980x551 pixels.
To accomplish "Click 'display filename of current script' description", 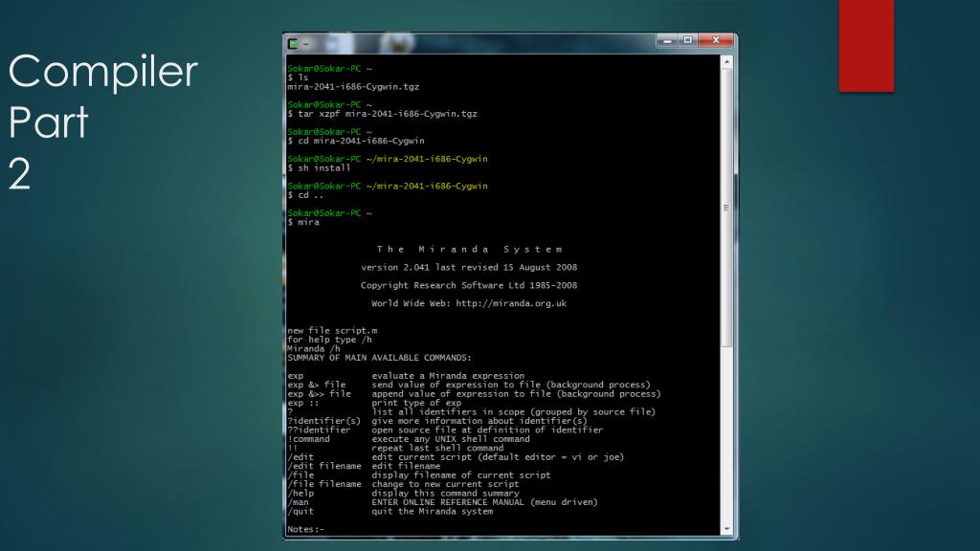I will 461,474.
